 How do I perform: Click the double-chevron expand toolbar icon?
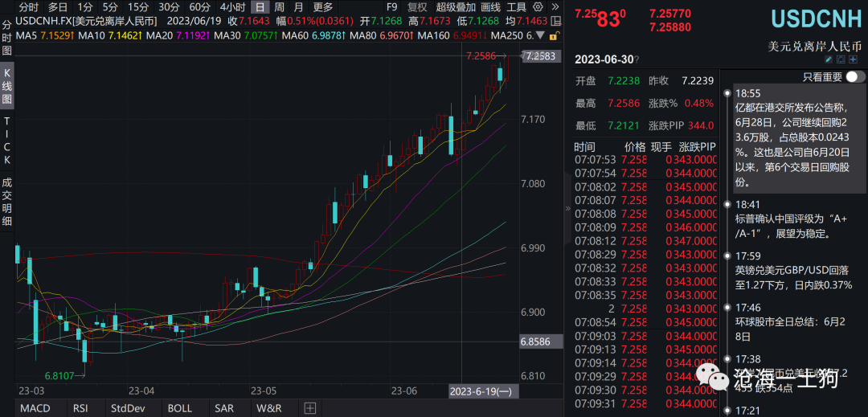click(557, 6)
